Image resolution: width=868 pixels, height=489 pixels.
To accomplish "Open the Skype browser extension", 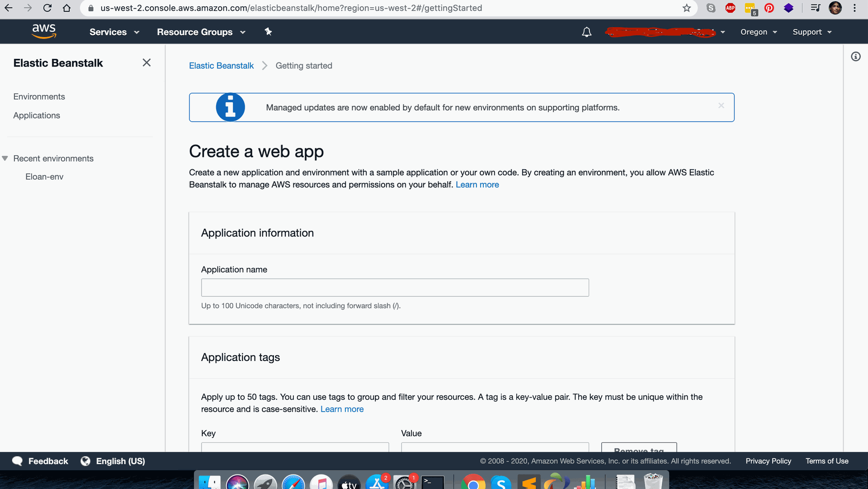I will coord(711,8).
